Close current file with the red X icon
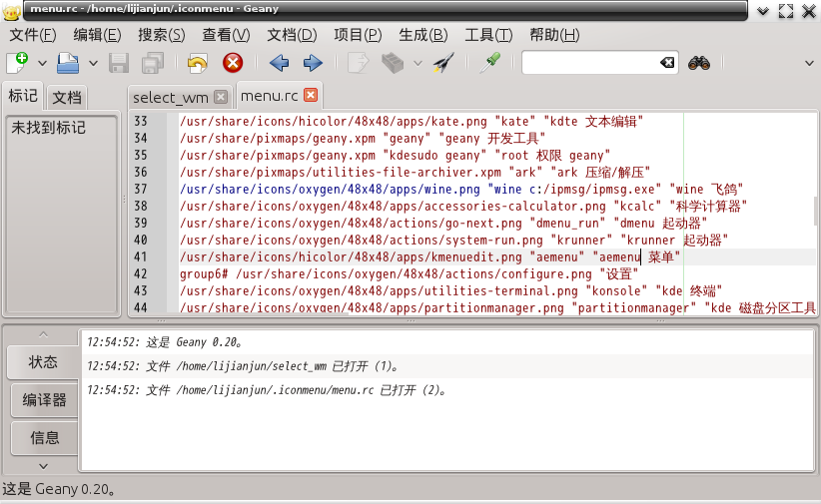The image size is (821, 504). click(233, 63)
